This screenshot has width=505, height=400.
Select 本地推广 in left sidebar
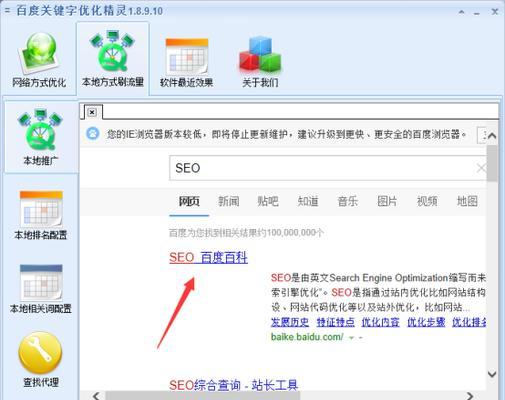(40, 137)
